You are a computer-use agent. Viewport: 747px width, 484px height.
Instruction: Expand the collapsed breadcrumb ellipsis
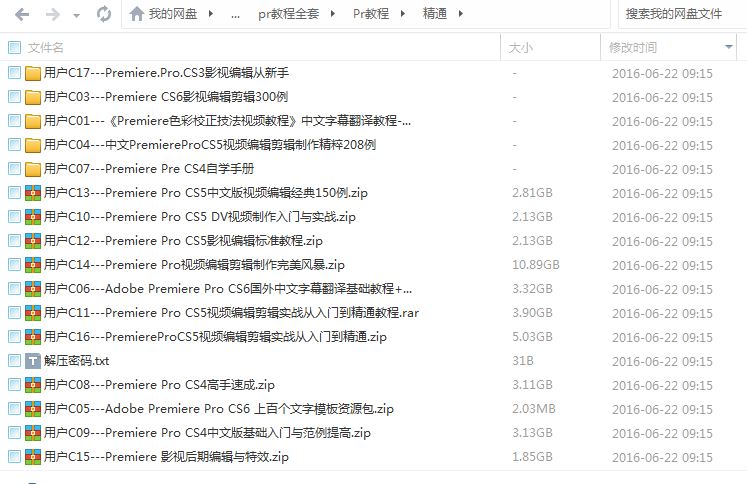tap(235, 15)
